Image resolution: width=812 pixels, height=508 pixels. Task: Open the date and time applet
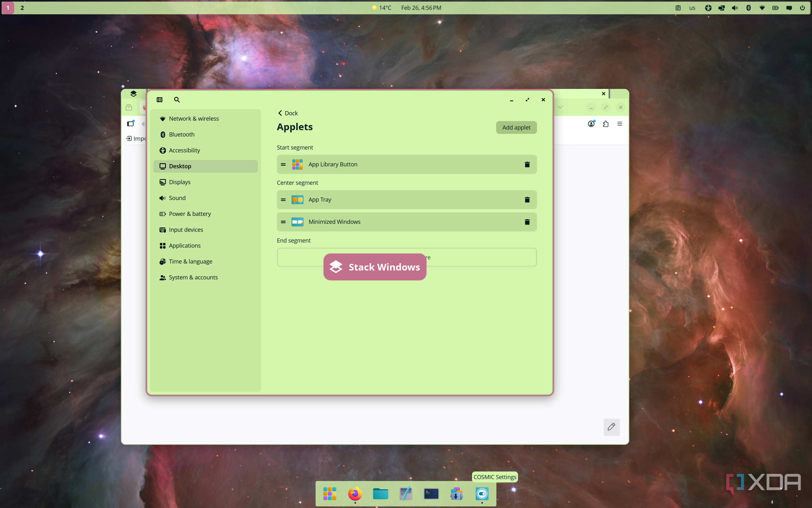[421, 8]
